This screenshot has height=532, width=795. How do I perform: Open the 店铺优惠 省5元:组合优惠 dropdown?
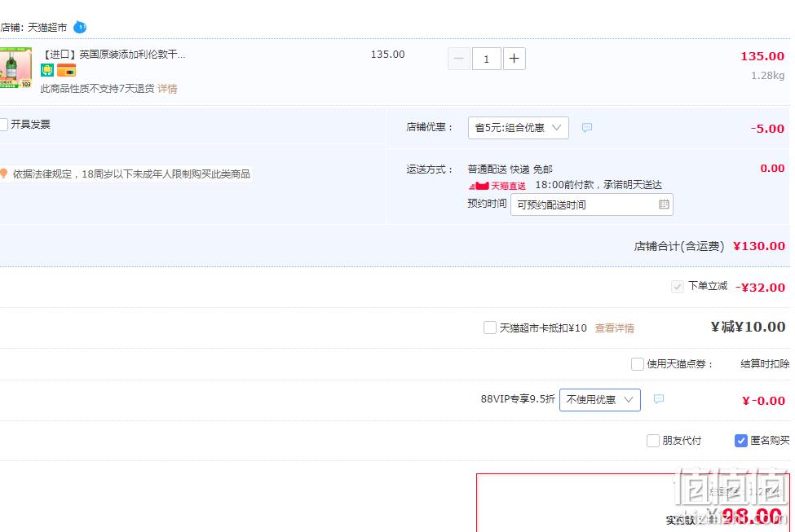point(518,128)
